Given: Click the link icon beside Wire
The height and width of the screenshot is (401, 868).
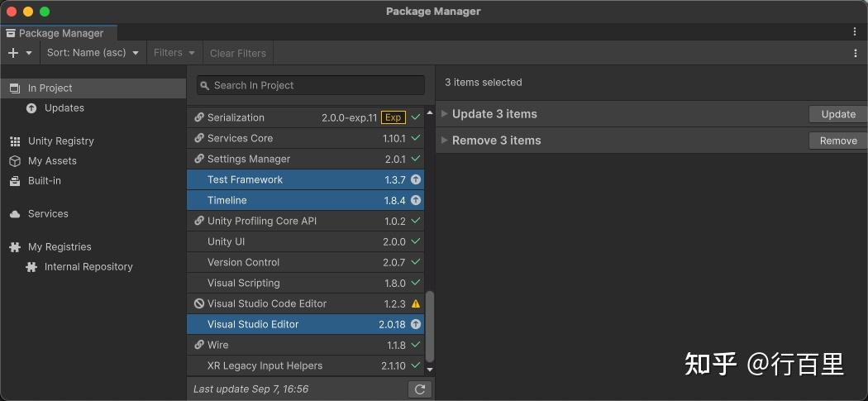Looking at the screenshot, I should pos(199,345).
